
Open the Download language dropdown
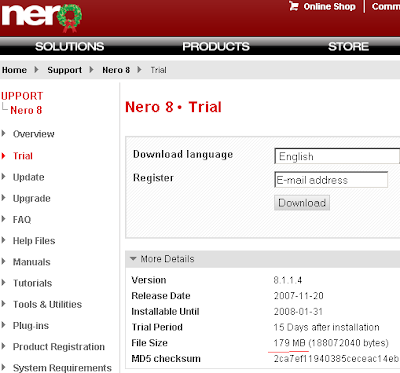point(337,156)
